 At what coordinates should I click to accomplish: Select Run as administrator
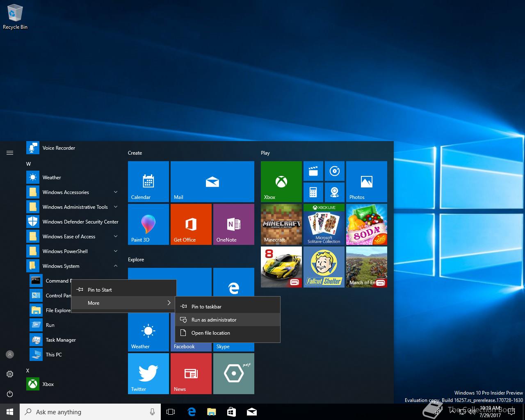click(228, 320)
